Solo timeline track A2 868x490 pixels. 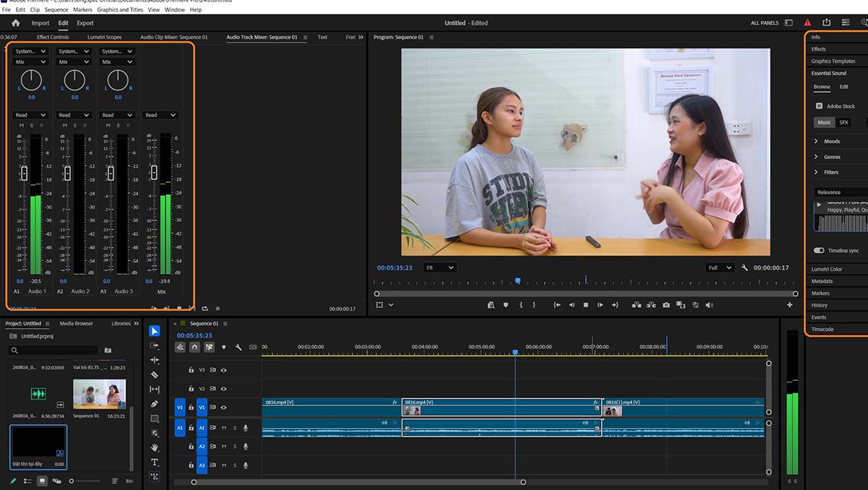[x=234, y=447]
